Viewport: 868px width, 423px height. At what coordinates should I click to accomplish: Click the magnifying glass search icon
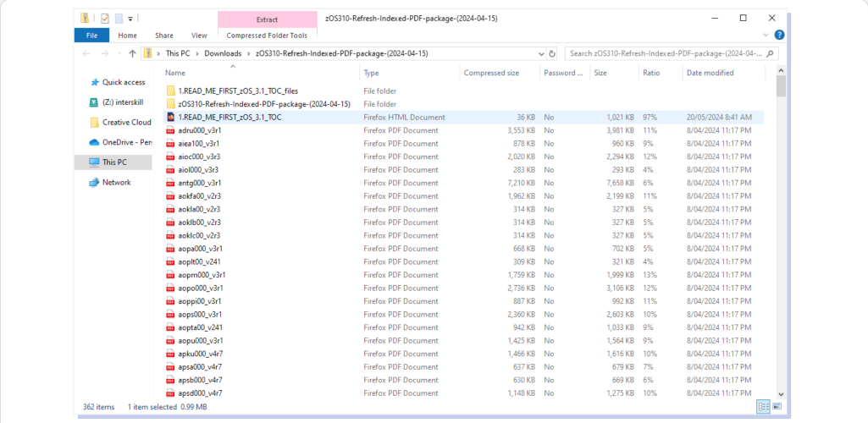click(x=770, y=53)
